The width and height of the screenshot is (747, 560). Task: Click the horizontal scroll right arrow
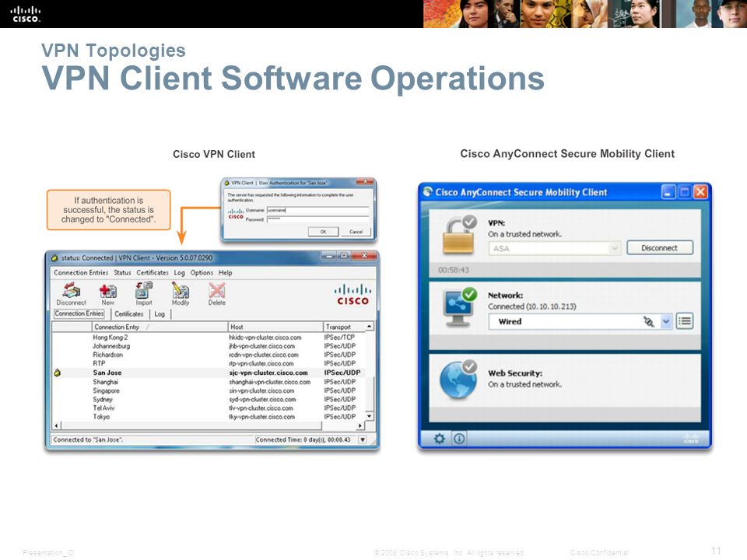(360, 425)
